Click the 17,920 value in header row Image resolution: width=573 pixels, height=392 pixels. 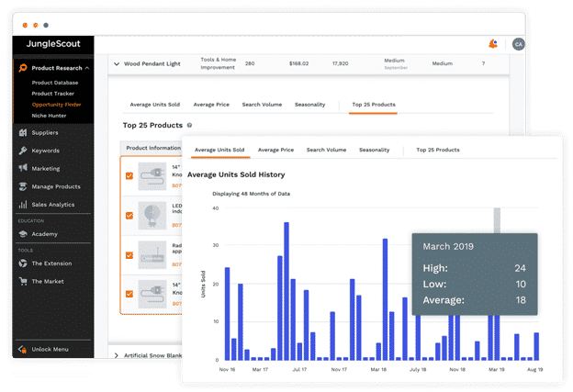click(340, 63)
